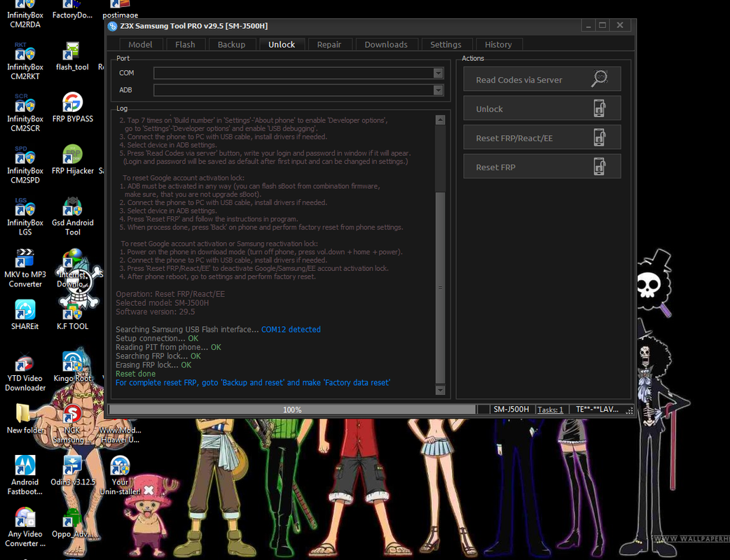Click 'Selected model: SM-J500H' log line
This screenshot has width=730, height=560.
tap(162, 303)
